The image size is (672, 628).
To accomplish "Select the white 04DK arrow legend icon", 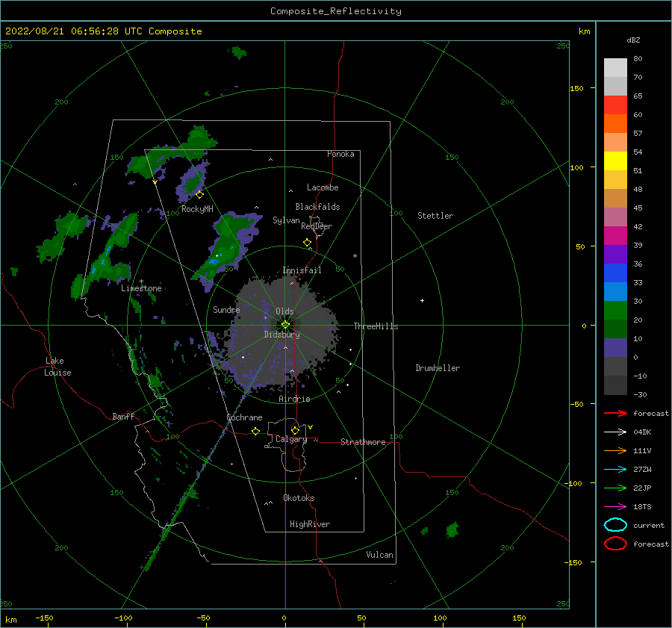I will click(x=615, y=432).
